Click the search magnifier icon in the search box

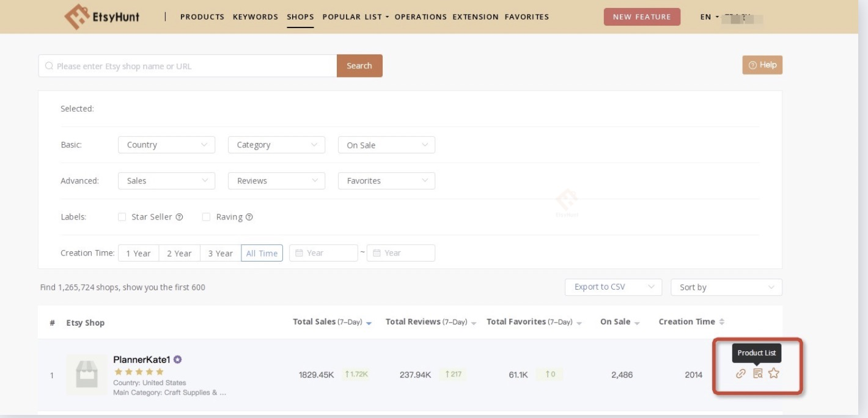[x=49, y=65]
